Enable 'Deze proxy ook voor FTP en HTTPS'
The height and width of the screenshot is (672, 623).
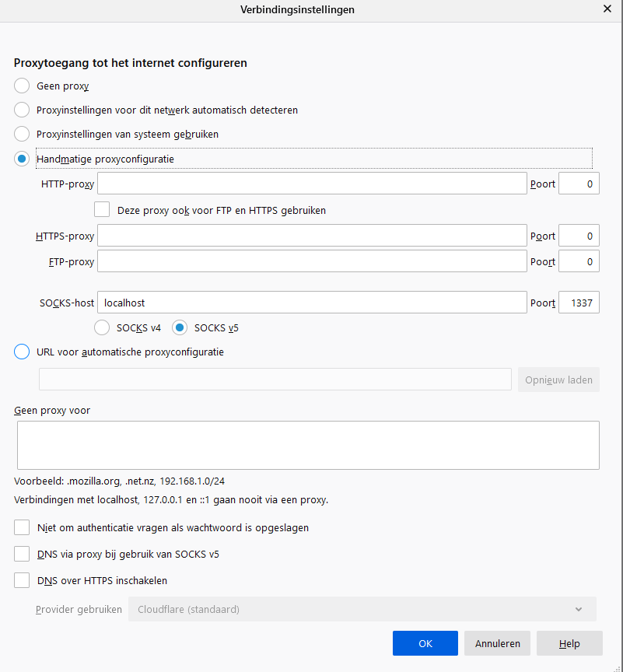point(102,209)
